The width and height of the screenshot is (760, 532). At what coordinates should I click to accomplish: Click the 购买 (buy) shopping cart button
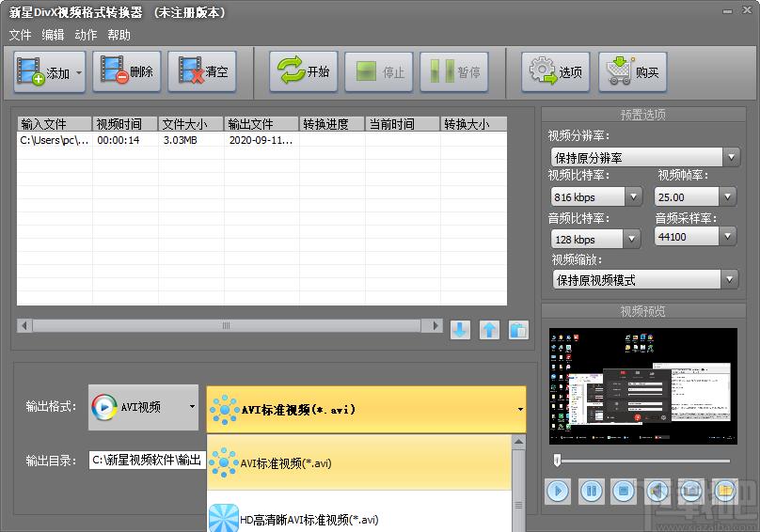632,71
